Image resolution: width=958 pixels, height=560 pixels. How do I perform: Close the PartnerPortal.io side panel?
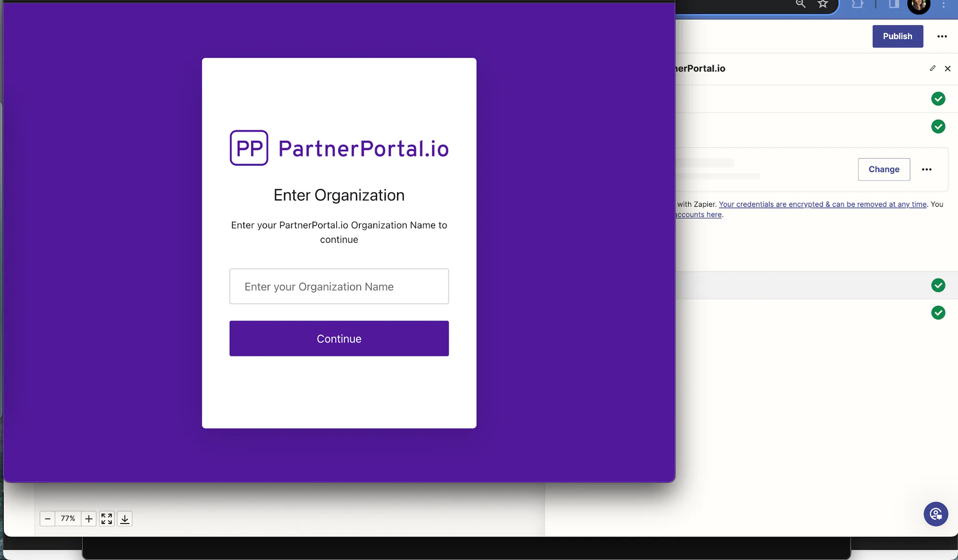click(947, 69)
